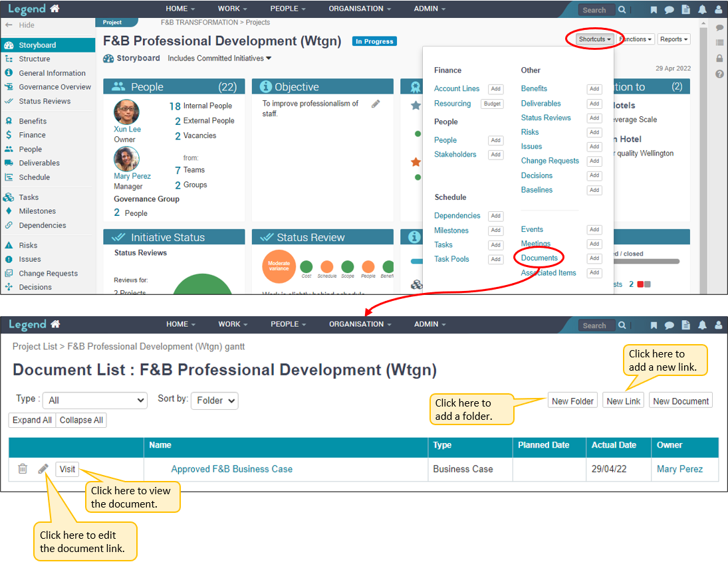
Task: Open user profile icon in upper header
Action: click(x=718, y=10)
